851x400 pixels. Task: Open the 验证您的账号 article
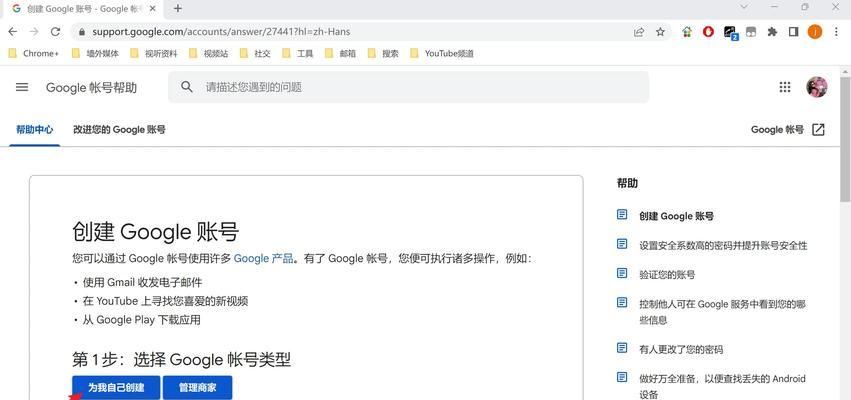(x=667, y=275)
